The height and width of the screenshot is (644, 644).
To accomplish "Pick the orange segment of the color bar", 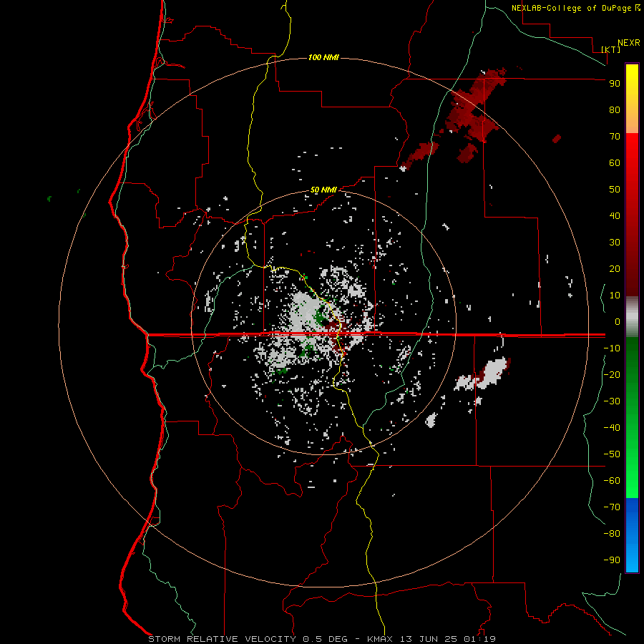I will (632, 121).
